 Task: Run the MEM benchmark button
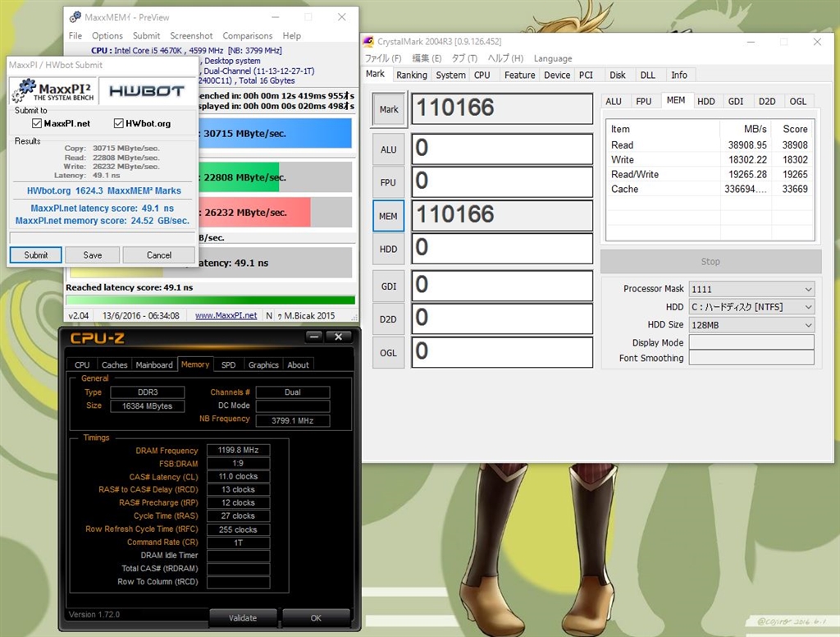coord(388,216)
